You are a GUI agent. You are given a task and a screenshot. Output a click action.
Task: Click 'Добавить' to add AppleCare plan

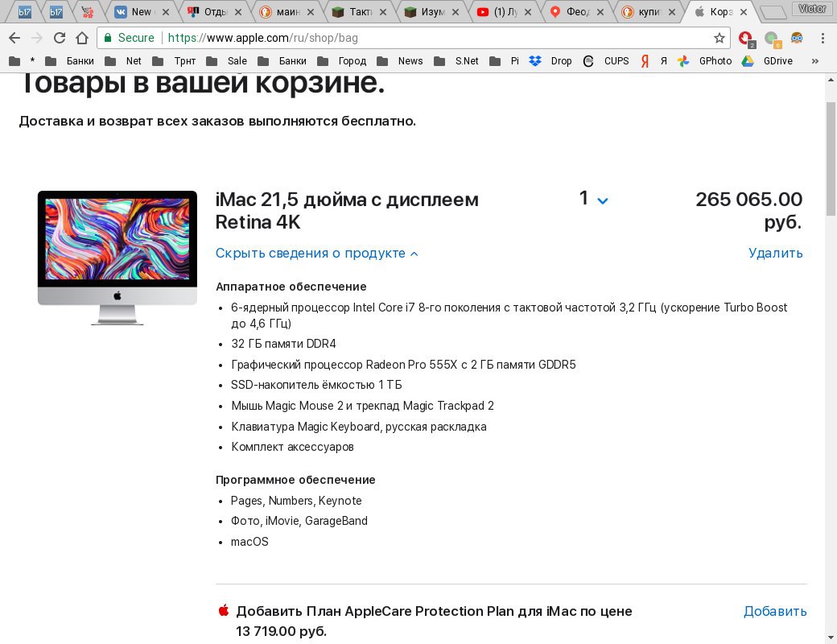[x=775, y=612]
